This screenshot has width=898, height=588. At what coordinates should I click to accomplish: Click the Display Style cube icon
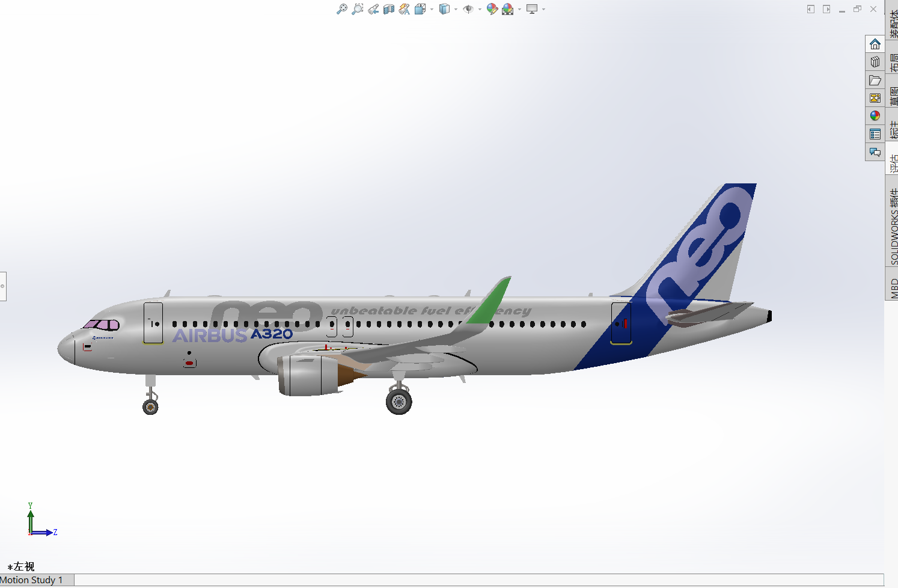(x=444, y=9)
